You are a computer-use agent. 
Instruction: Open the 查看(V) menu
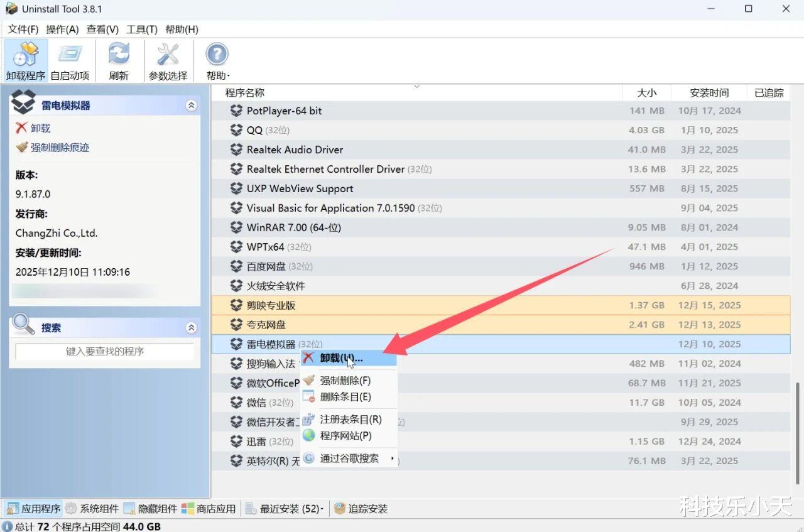point(102,30)
